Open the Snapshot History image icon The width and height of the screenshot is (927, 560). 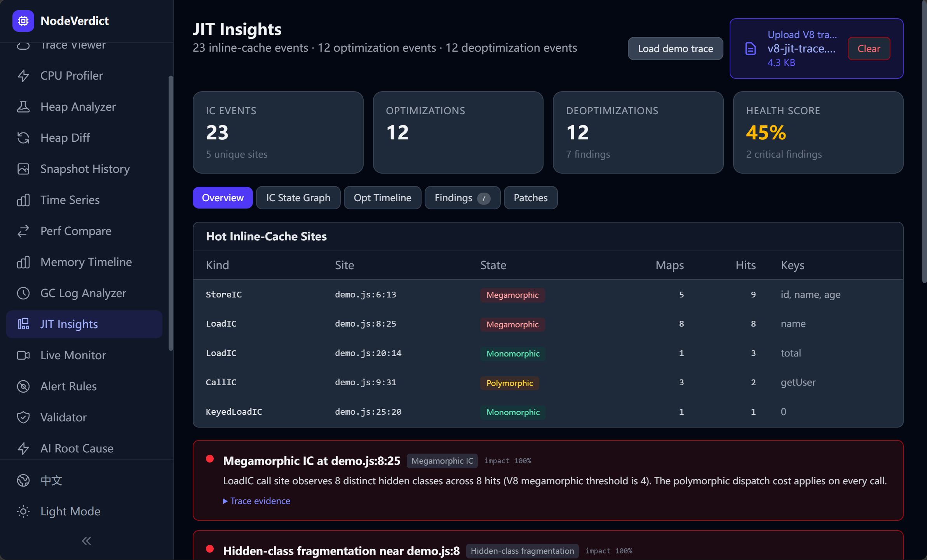[x=23, y=169]
